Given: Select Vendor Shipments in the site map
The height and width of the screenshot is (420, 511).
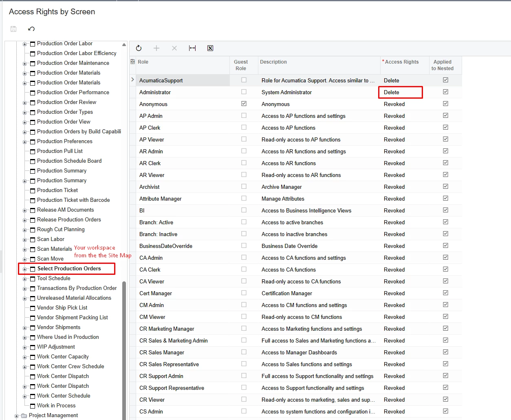Looking at the screenshot, I should coord(59,327).
